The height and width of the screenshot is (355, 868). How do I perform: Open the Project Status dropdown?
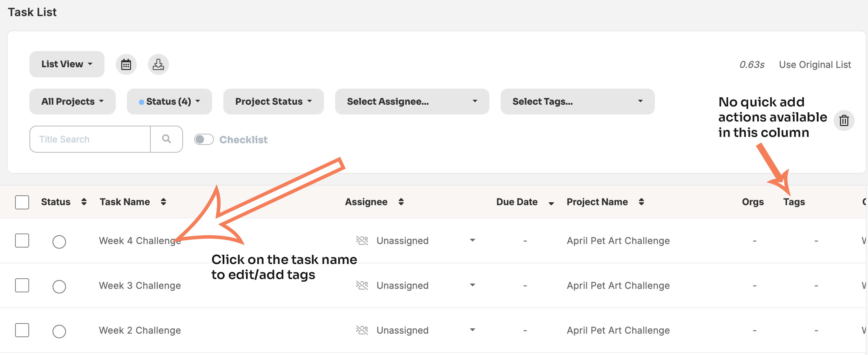coord(273,102)
